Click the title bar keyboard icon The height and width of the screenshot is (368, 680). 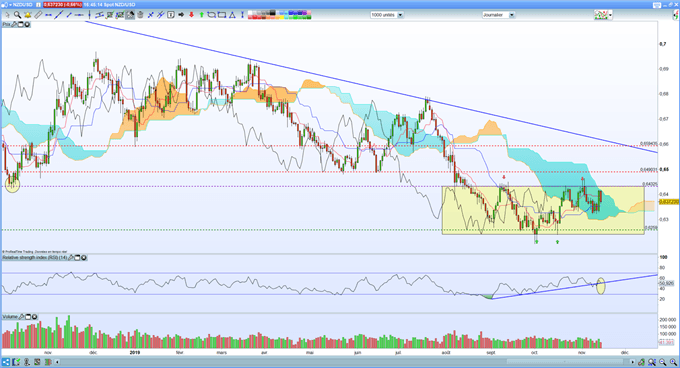point(657,5)
